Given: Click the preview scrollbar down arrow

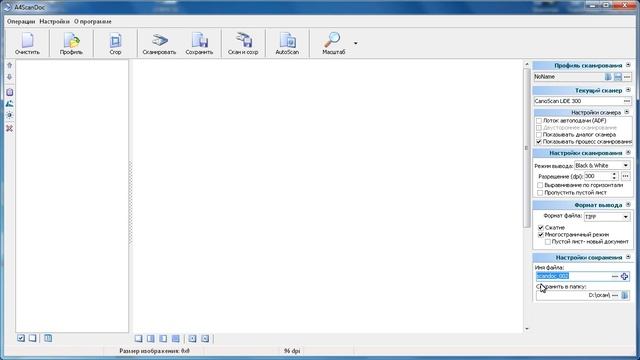Looking at the screenshot, I should click(527, 329).
